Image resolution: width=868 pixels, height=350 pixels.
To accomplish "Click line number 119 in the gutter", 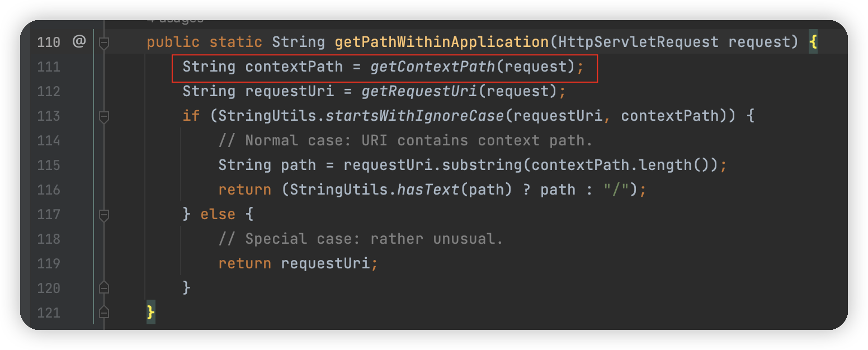I will [49, 263].
